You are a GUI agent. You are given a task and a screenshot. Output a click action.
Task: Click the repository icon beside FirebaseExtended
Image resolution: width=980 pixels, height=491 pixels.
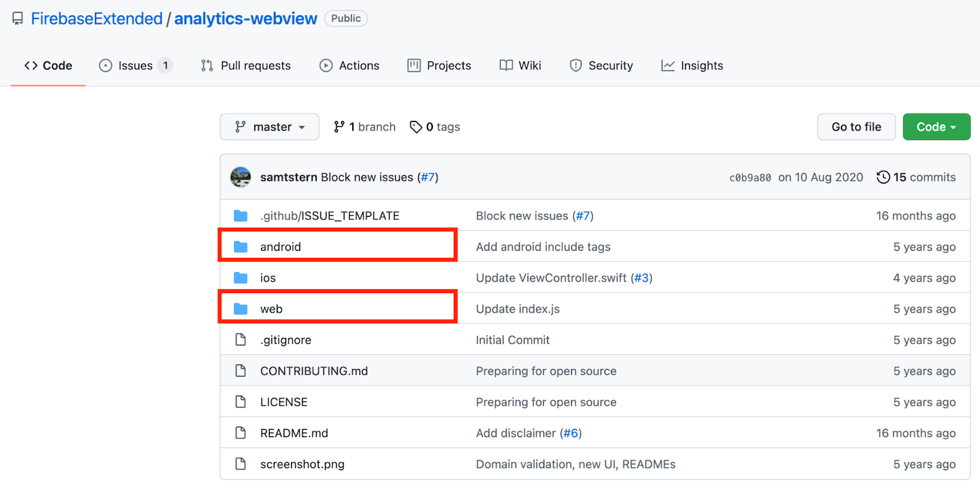coord(18,19)
